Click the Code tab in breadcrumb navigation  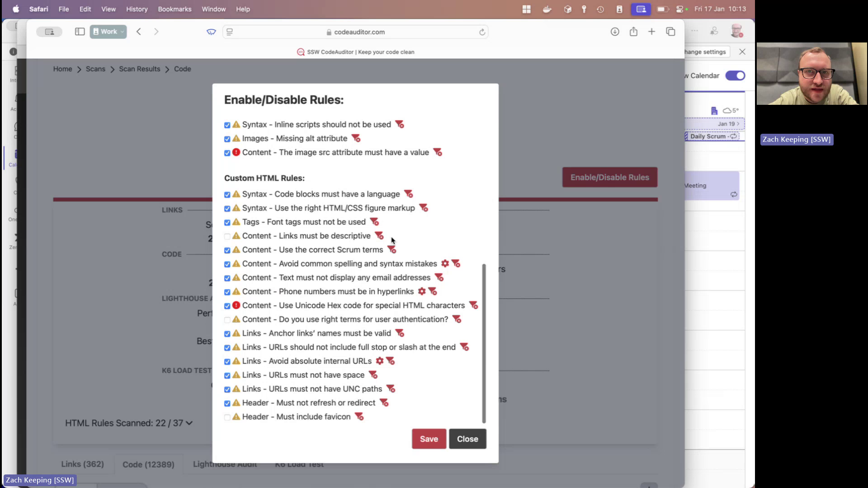[x=183, y=69]
